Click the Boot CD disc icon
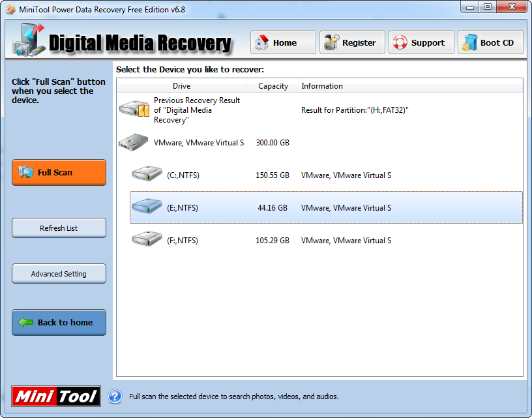Viewport: 532px width, 418px height. pyautogui.click(x=469, y=43)
